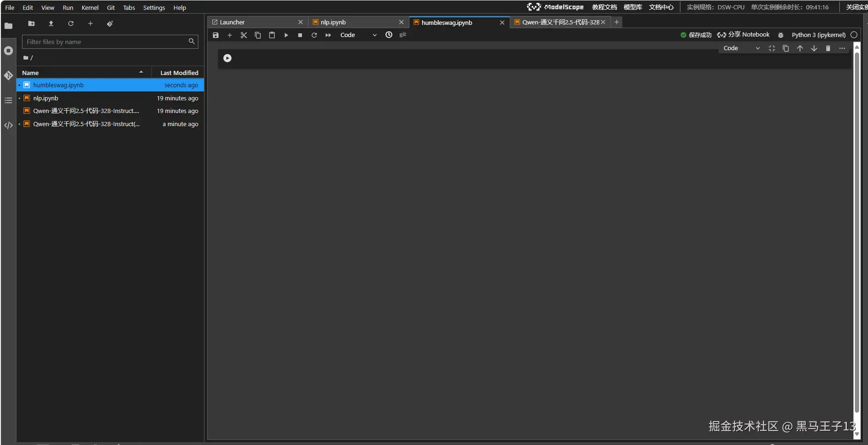Select Python 3 (ipykernel) kernel switcher
The width and height of the screenshot is (868, 445).
tap(819, 35)
